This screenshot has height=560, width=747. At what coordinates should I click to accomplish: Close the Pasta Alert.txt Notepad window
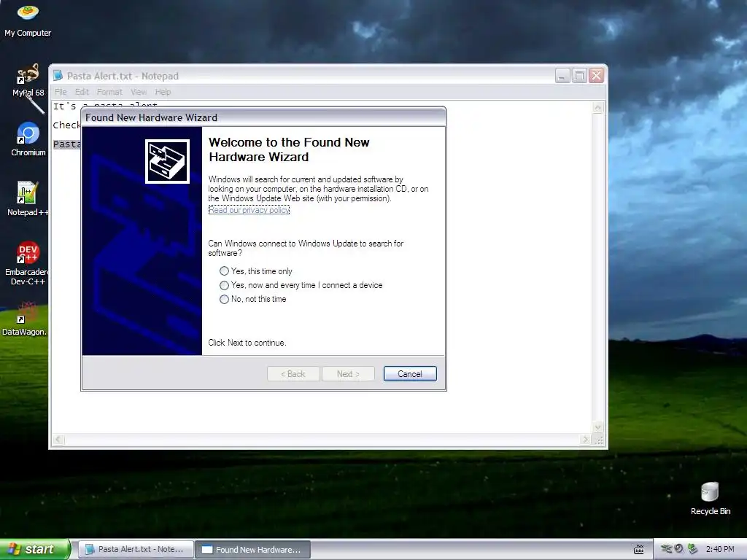pos(596,75)
